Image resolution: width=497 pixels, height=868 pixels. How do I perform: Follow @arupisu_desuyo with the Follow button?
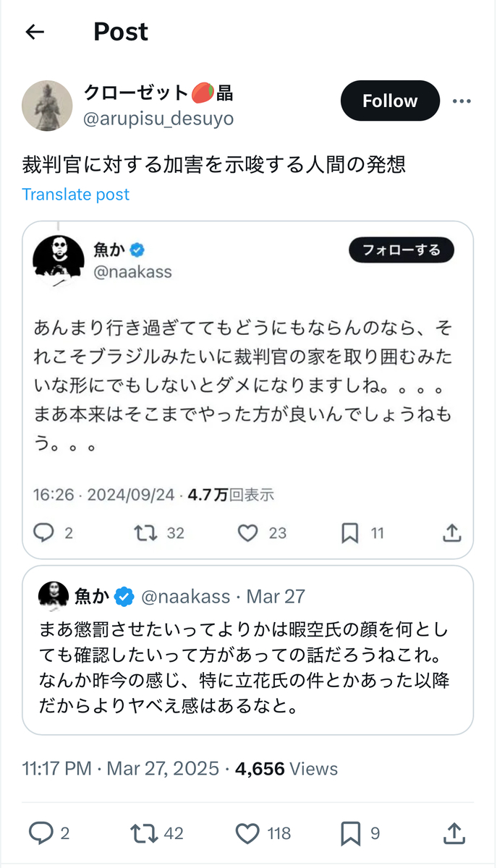pos(390,101)
